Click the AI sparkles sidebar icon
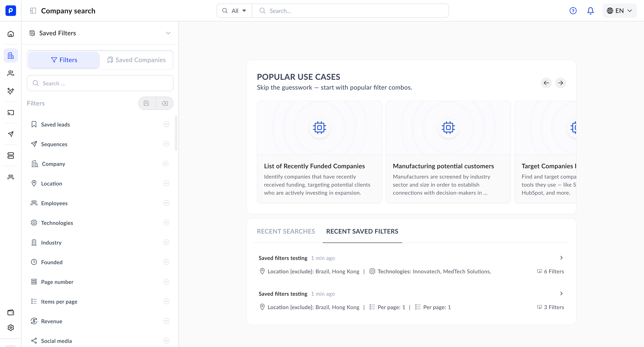 pos(11,91)
